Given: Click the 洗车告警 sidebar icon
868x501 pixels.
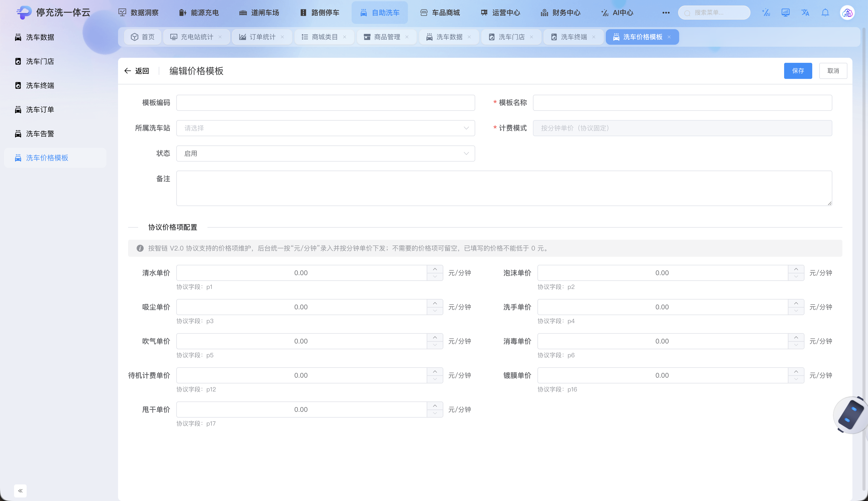Looking at the screenshot, I should (18, 133).
